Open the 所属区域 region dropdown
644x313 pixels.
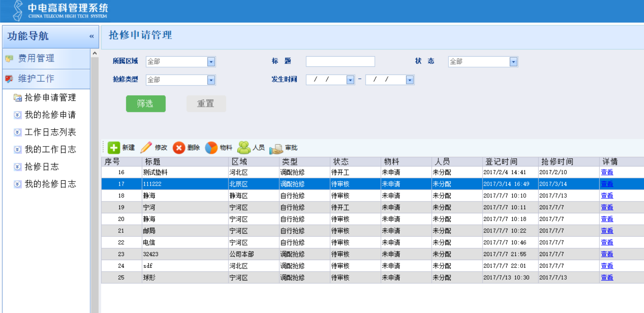pos(211,62)
